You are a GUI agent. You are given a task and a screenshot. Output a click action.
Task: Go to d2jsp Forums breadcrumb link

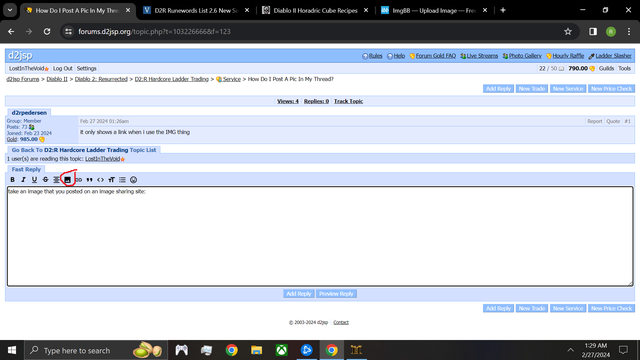(x=22, y=79)
